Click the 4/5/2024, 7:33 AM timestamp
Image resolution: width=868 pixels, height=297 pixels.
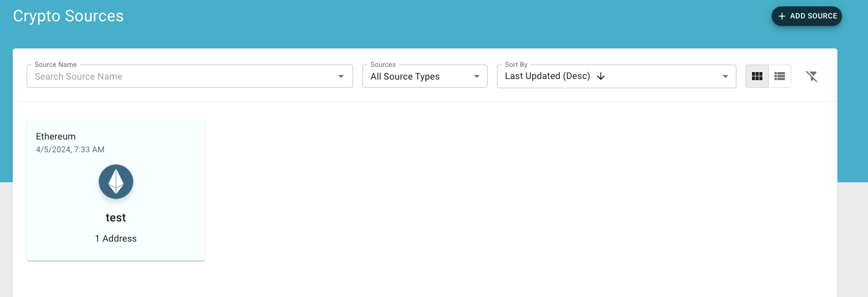click(x=70, y=149)
